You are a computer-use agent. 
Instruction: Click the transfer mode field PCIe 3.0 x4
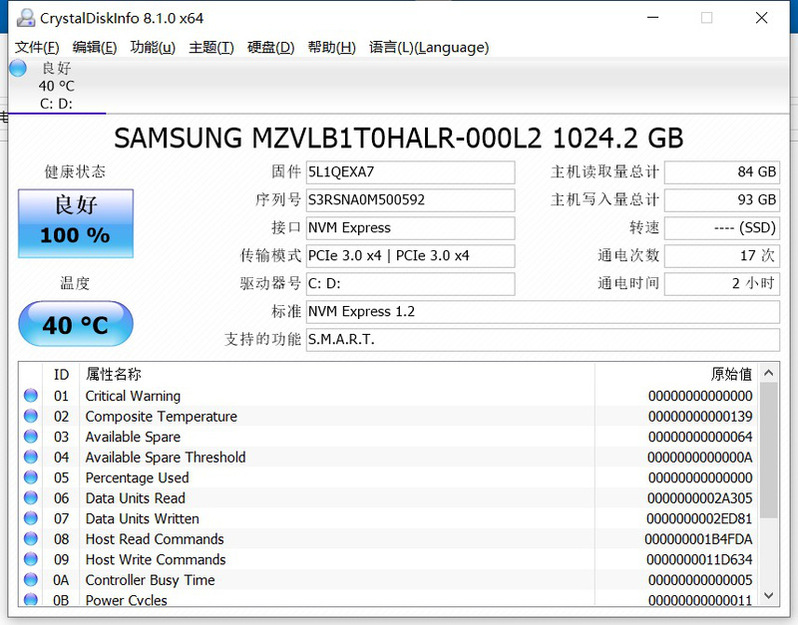click(410, 256)
